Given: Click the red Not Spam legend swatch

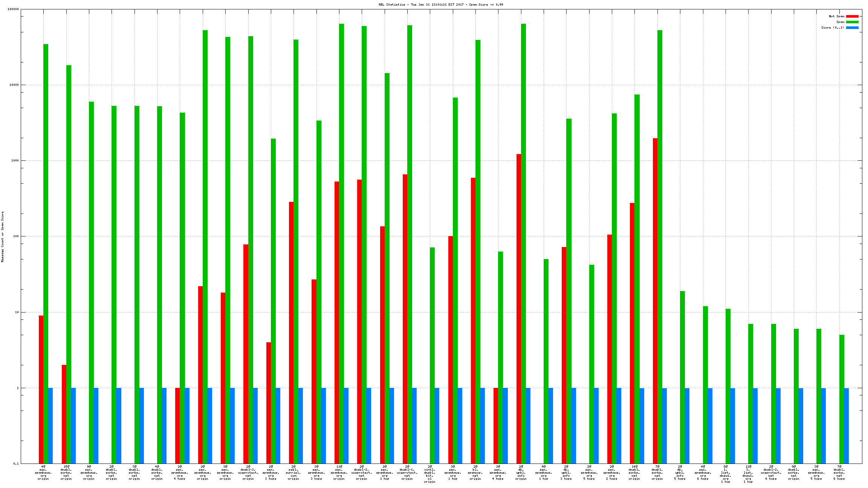Looking at the screenshot, I should coord(852,16).
